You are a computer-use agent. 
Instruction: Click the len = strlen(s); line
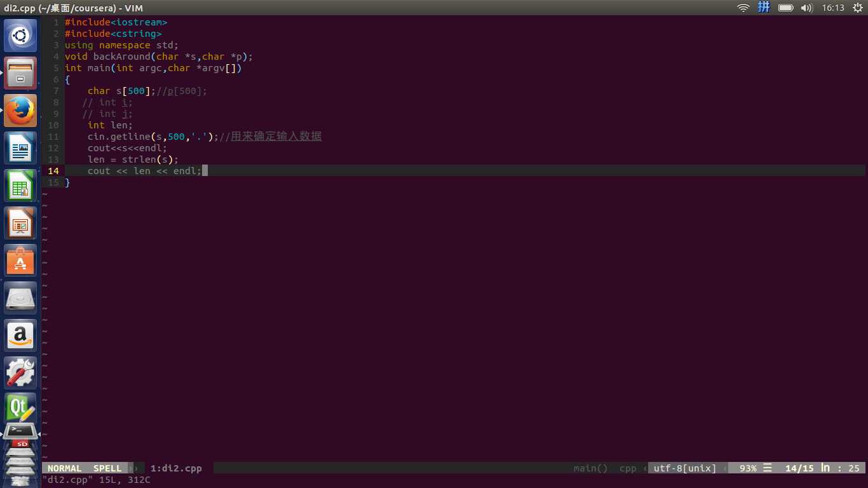(x=133, y=159)
